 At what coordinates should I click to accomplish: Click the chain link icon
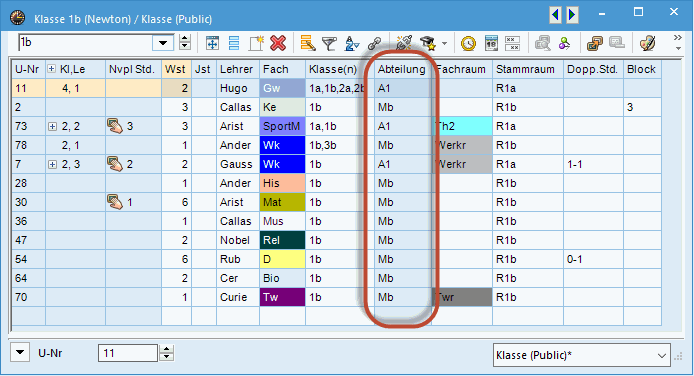(374, 43)
